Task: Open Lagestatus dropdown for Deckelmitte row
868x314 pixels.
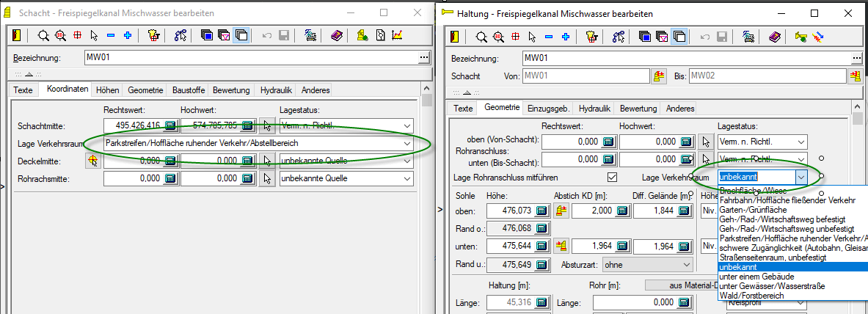Action: 407,161
